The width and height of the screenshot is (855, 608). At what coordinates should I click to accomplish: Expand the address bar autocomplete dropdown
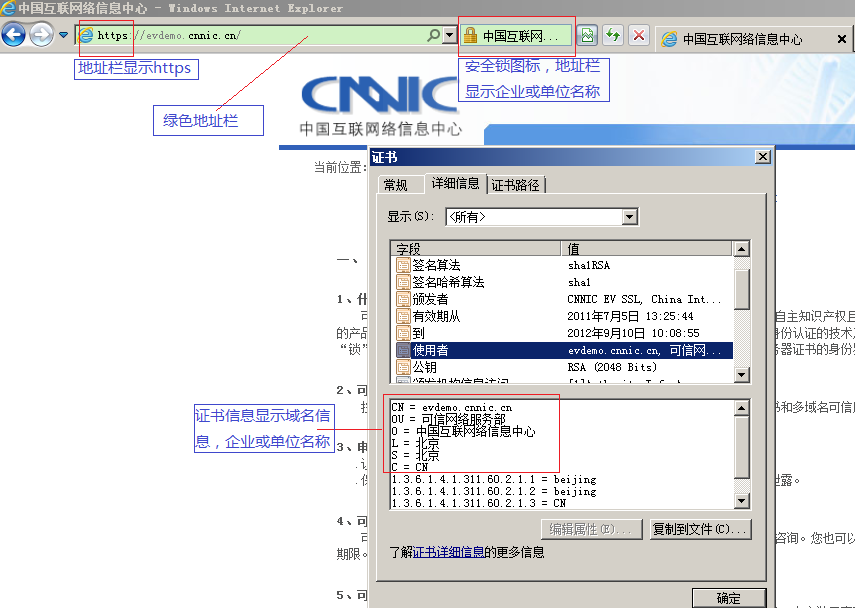tap(449, 35)
